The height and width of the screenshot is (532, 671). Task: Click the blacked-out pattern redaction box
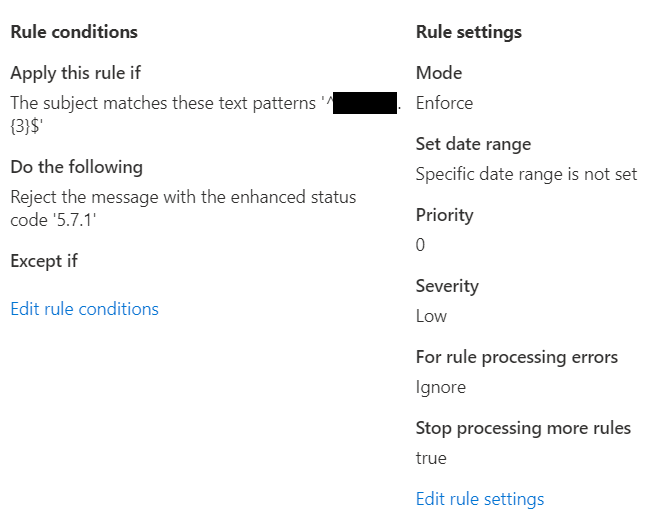(365, 103)
